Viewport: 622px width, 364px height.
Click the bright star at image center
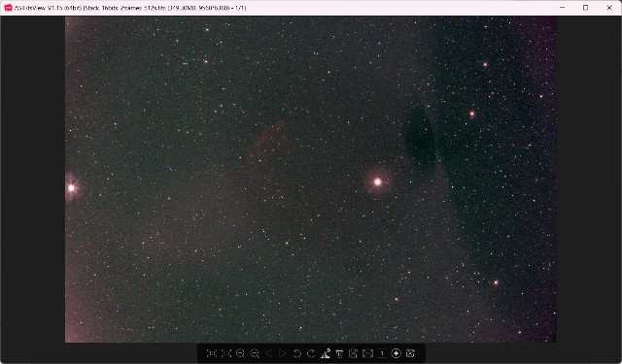point(378,182)
